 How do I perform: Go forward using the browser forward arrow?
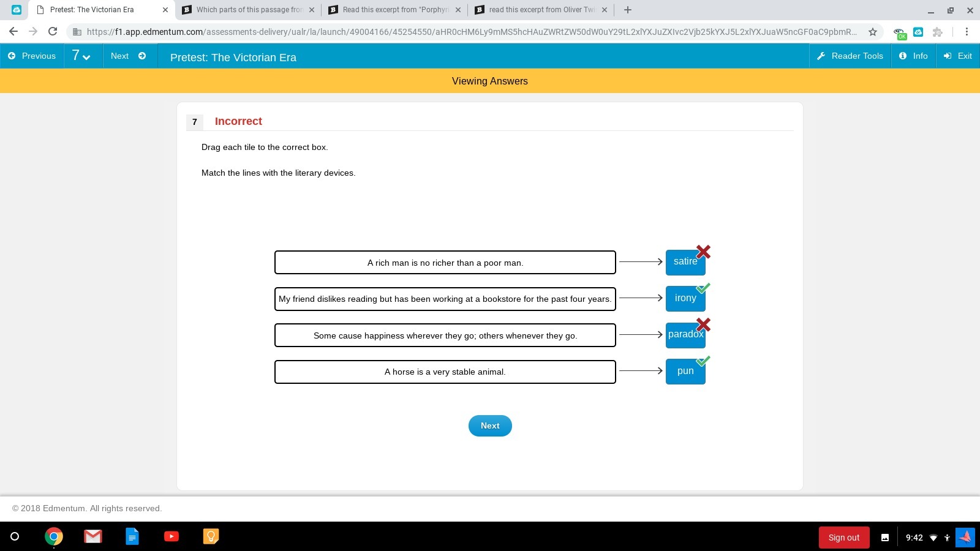click(x=33, y=31)
